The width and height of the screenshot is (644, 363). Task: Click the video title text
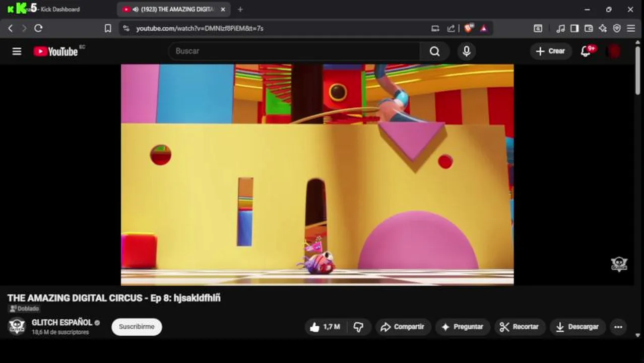[114, 298]
